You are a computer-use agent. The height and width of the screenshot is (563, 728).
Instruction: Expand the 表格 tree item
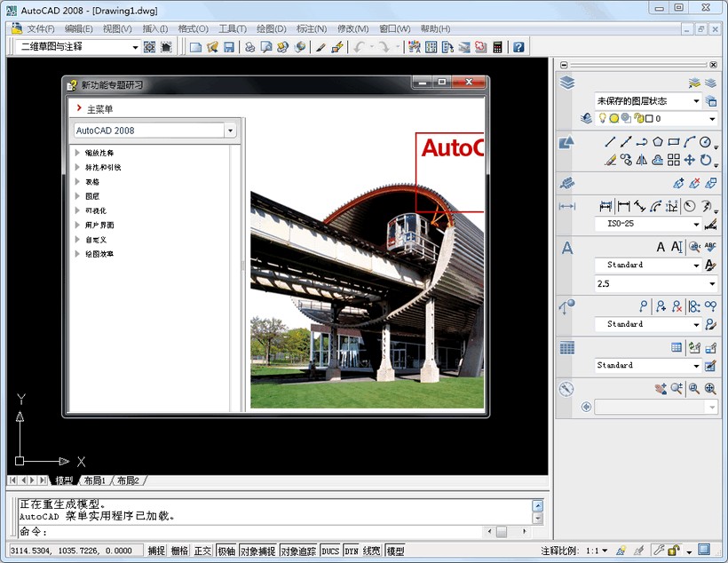pyautogui.click(x=92, y=182)
